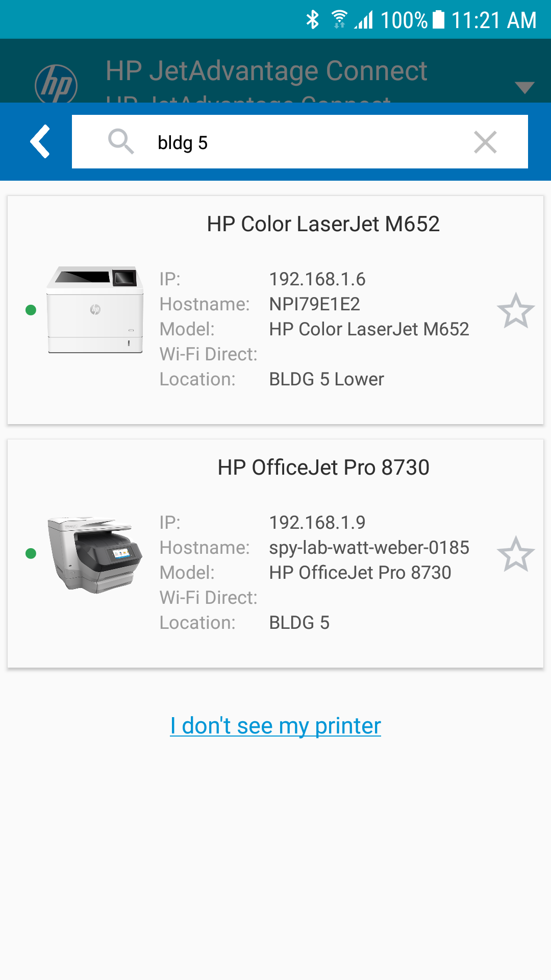This screenshot has height=980, width=551.
Task: Select the Color LaserJet M652 printer image
Action: pos(95,309)
